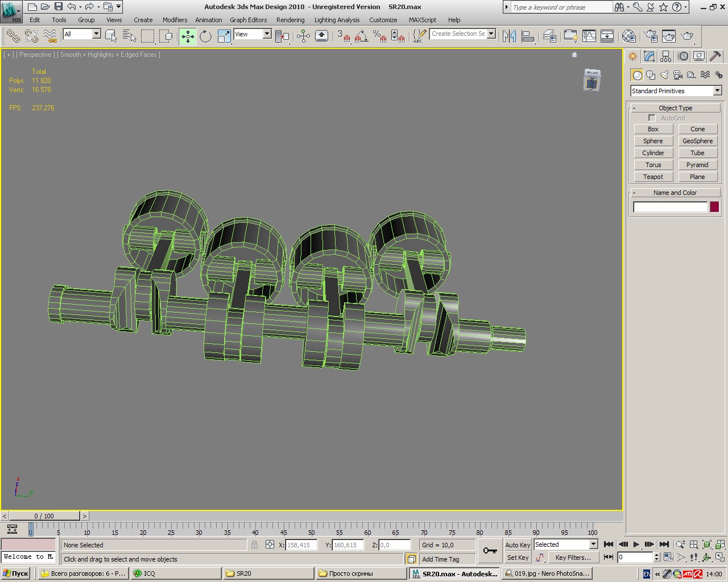728x582 pixels.
Task: Choose Rectangular Selection Region tool
Action: [x=147, y=36]
